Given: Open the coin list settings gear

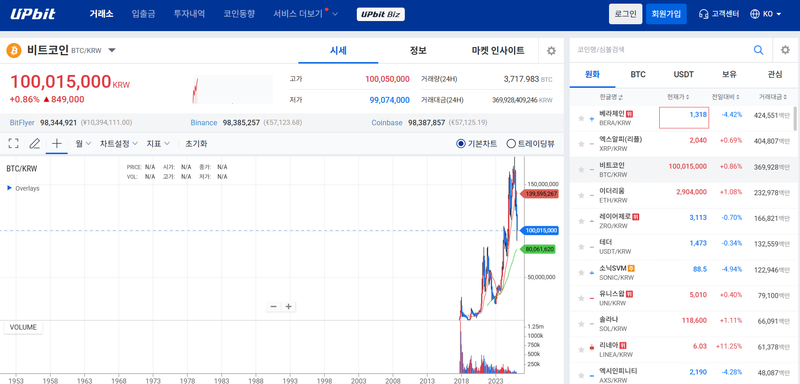Looking at the screenshot, I should (x=785, y=50).
